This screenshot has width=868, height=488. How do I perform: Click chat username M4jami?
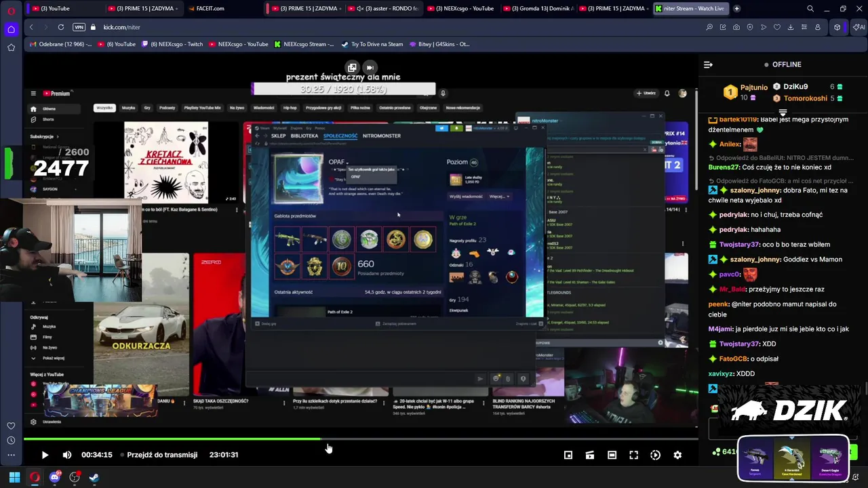coord(721,329)
